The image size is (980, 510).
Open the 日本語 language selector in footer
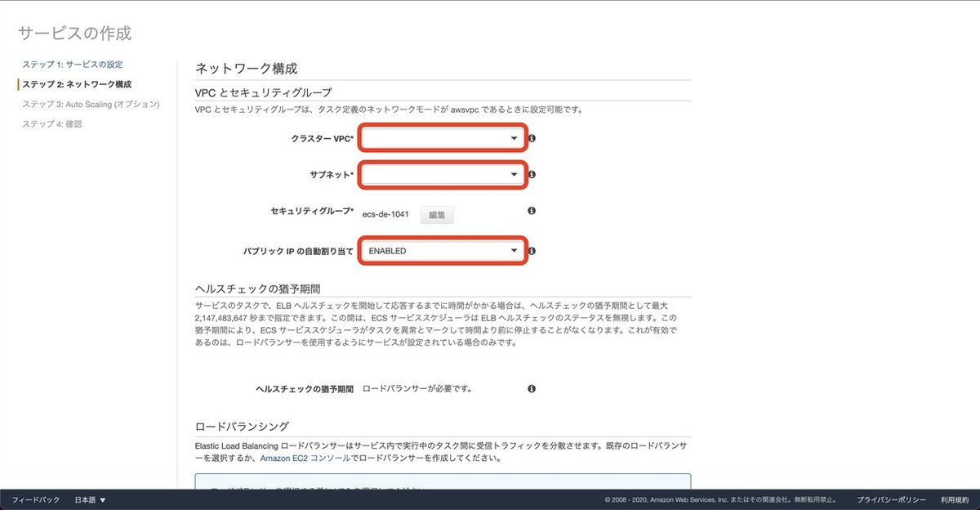(91, 499)
